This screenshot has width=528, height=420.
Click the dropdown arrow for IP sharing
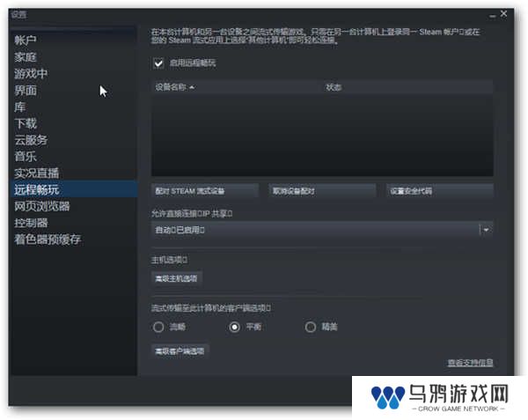(x=487, y=230)
